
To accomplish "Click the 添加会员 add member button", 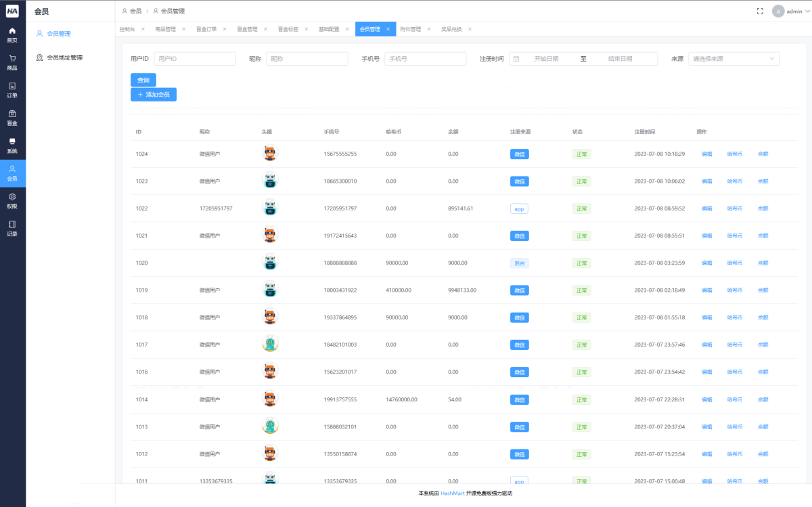I will click(x=154, y=94).
